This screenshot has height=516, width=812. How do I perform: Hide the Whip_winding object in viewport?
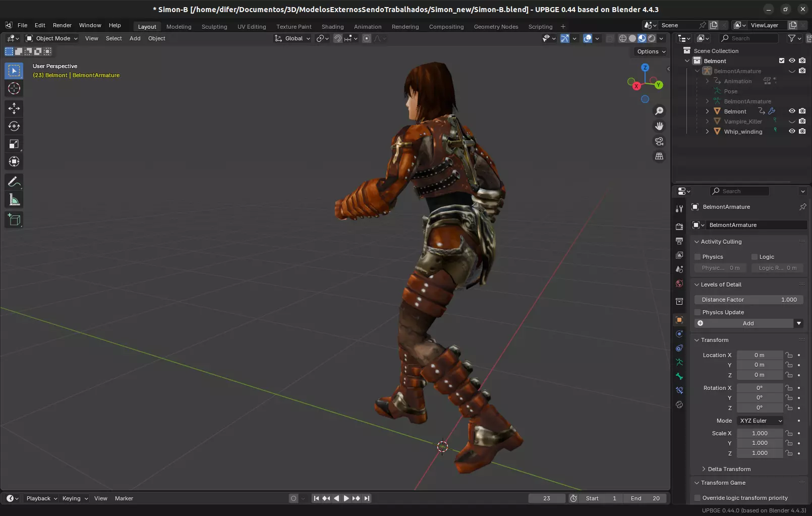point(792,131)
